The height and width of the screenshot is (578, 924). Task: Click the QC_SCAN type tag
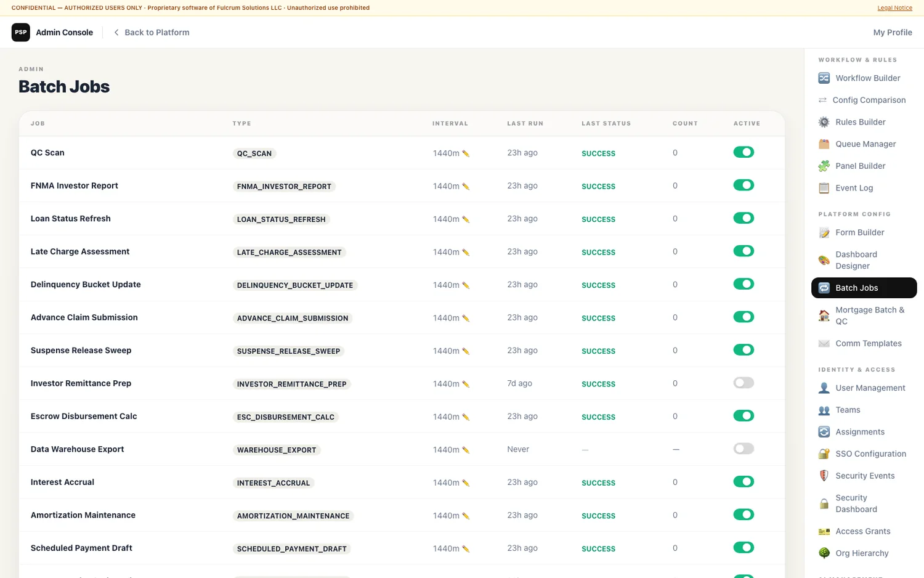coord(254,153)
